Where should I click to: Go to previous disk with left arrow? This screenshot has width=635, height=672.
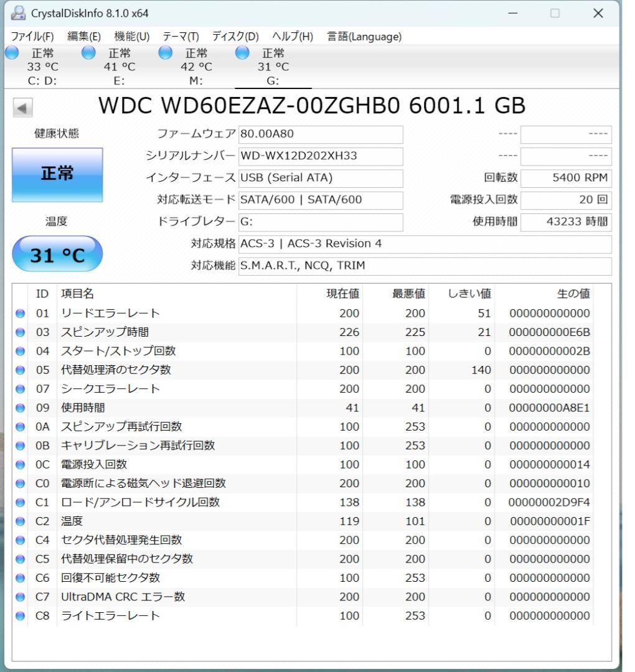23,108
